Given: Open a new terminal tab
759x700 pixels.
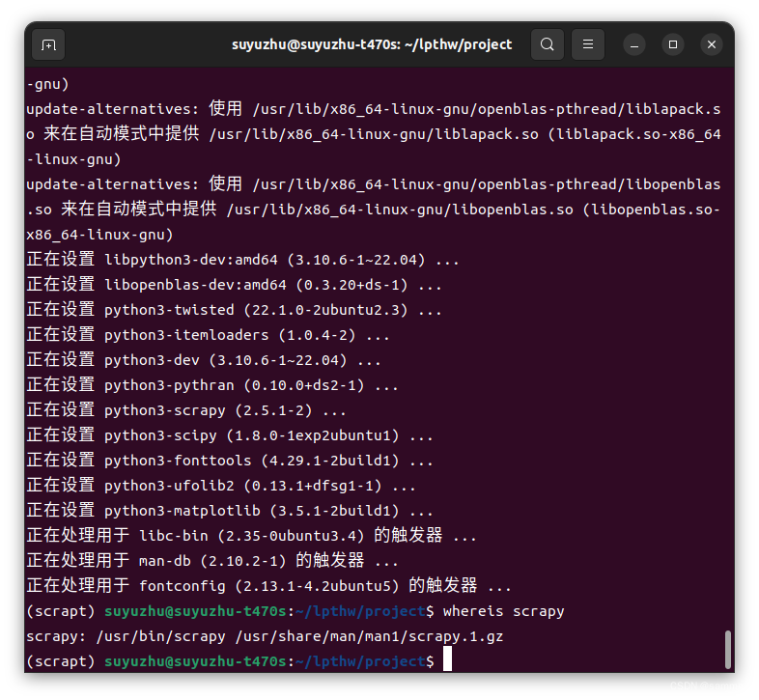Looking at the screenshot, I should click(x=48, y=45).
